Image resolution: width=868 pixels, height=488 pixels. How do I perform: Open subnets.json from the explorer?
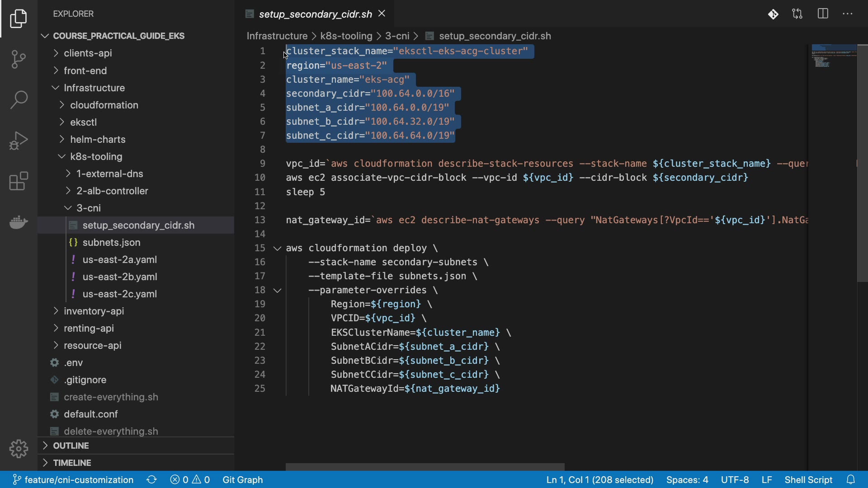[111, 242]
